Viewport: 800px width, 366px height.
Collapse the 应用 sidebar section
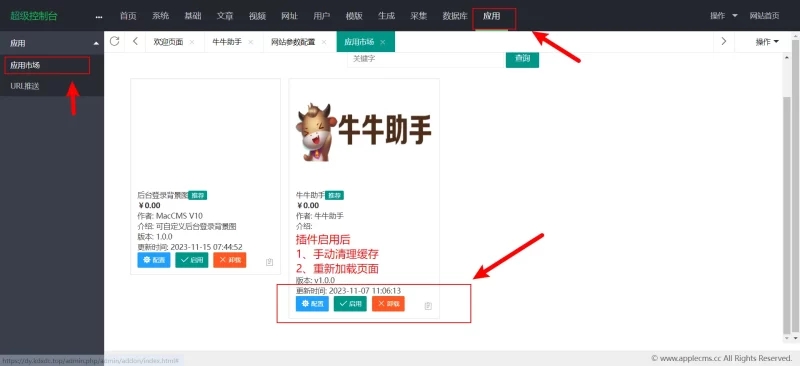coord(96,44)
